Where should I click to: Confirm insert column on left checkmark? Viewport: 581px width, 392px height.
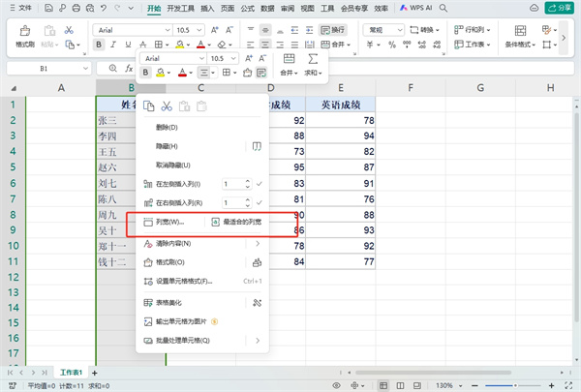coord(259,184)
